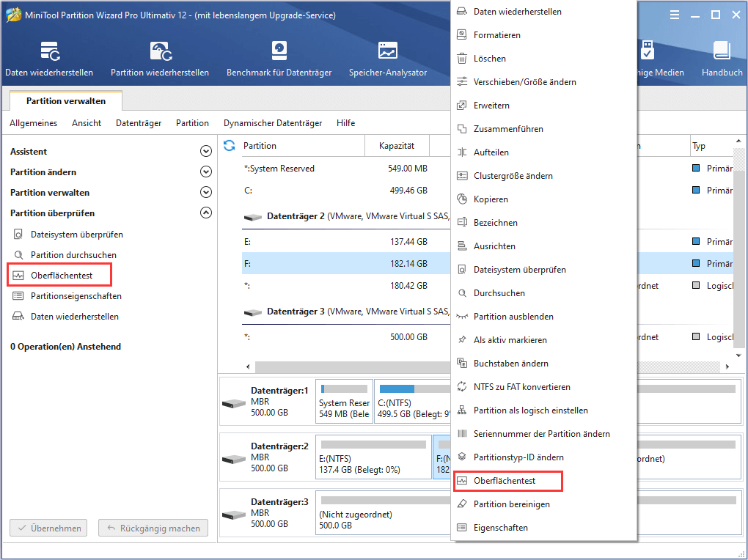Open Eigenschaften in the context menu

tap(500, 527)
